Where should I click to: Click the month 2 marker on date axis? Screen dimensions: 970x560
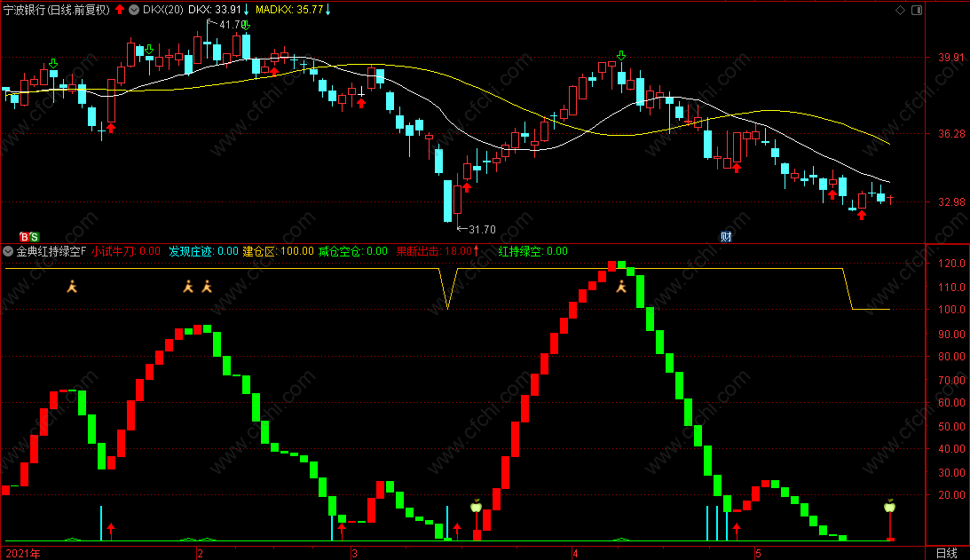click(x=201, y=553)
